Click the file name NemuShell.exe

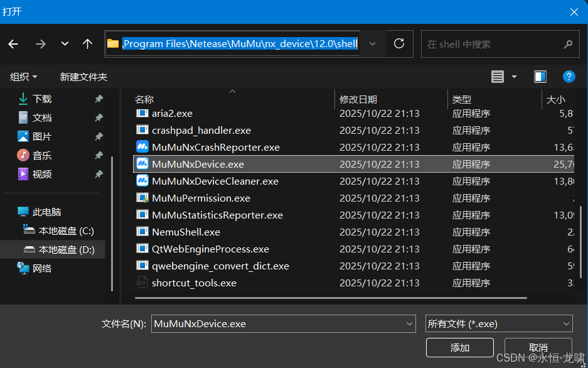click(186, 232)
